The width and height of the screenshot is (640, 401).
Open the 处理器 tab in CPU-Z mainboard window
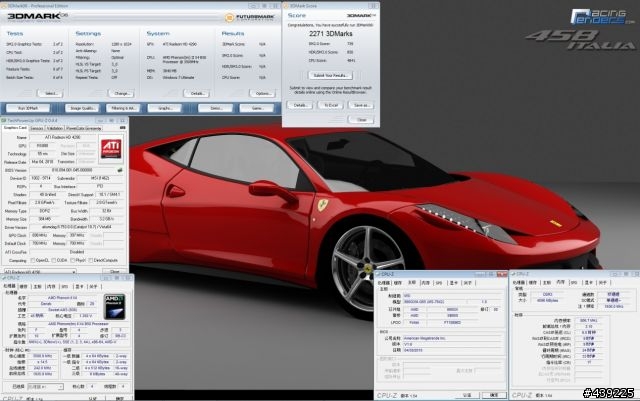383,283
